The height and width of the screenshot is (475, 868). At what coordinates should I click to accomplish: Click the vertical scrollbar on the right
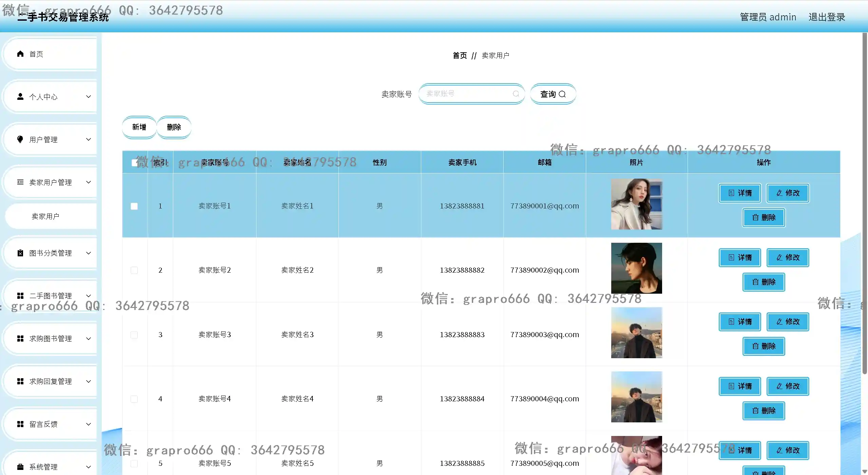[865, 204]
